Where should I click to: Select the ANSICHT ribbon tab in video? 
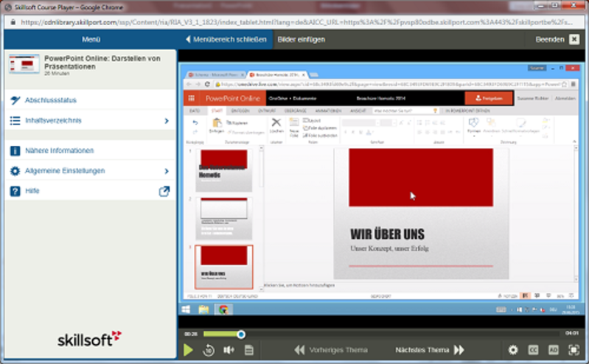(358, 111)
